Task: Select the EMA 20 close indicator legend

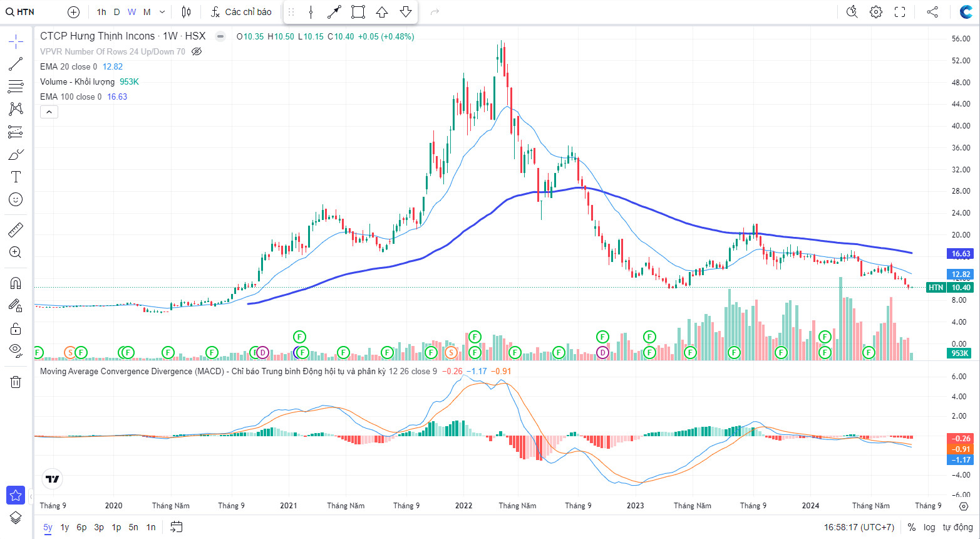Action: [x=69, y=66]
